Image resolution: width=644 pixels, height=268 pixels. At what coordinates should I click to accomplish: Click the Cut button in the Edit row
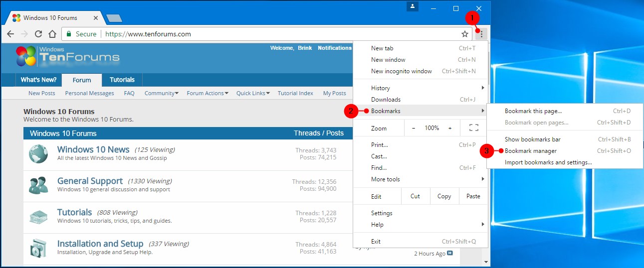pyautogui.click(x=415, y=196)
